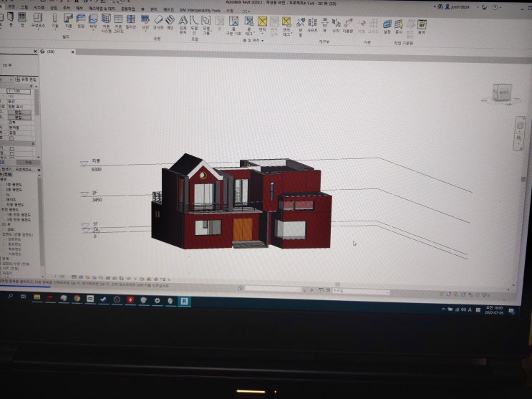Select the {3D} view in Project Browser
This screenshot has height=399, width=532.
pos(11,229)
